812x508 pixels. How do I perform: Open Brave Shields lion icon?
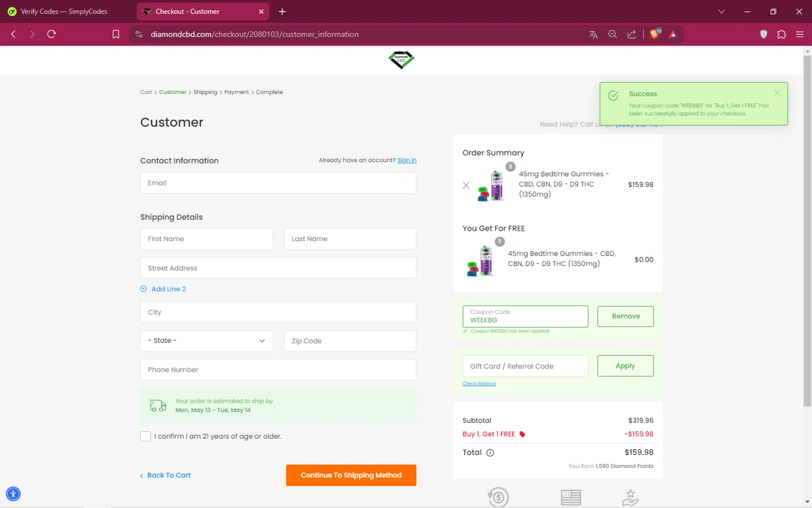655,34
